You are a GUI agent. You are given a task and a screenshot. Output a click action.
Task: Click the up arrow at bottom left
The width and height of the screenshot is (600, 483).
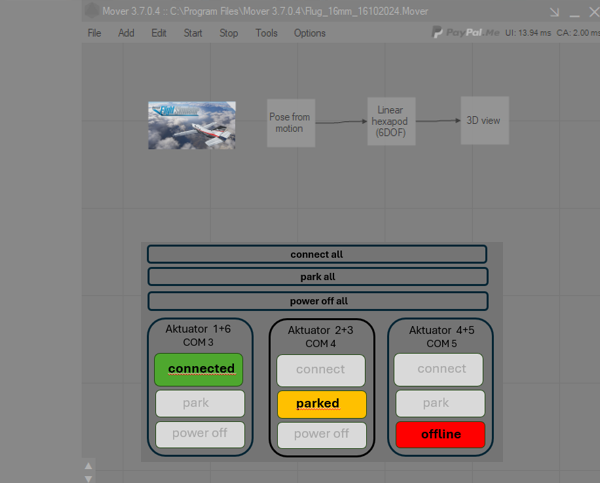point(88,465)
